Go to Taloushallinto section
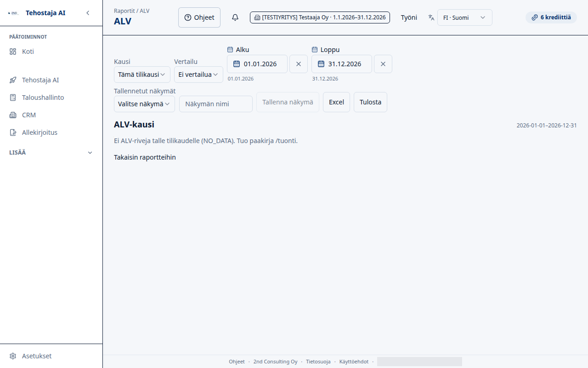The height and width of the screenshot is (368, 588). tap(51, 98)
